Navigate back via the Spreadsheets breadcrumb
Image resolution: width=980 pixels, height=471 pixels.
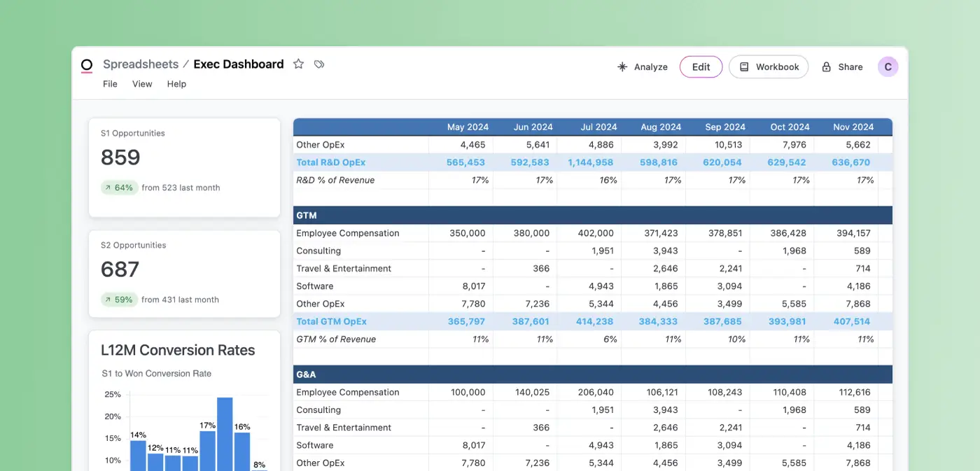pos(141,64)
